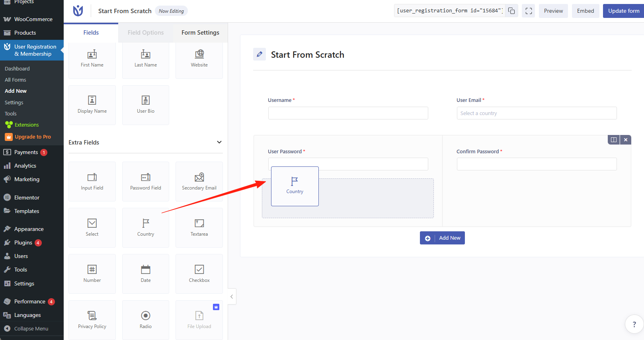644x340 pixels.
Task: Collapse the fields side panel
Action: click(x=232, y=297)
